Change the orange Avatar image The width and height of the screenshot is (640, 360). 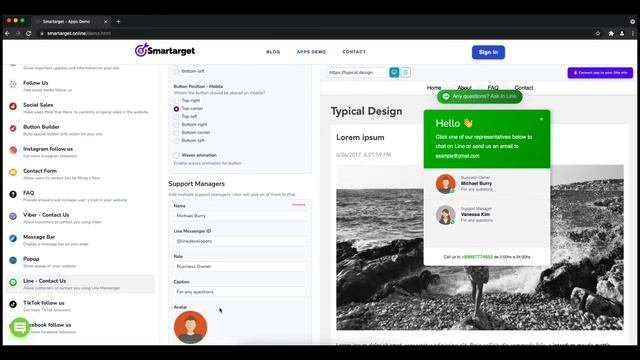[x=190, y=327]
